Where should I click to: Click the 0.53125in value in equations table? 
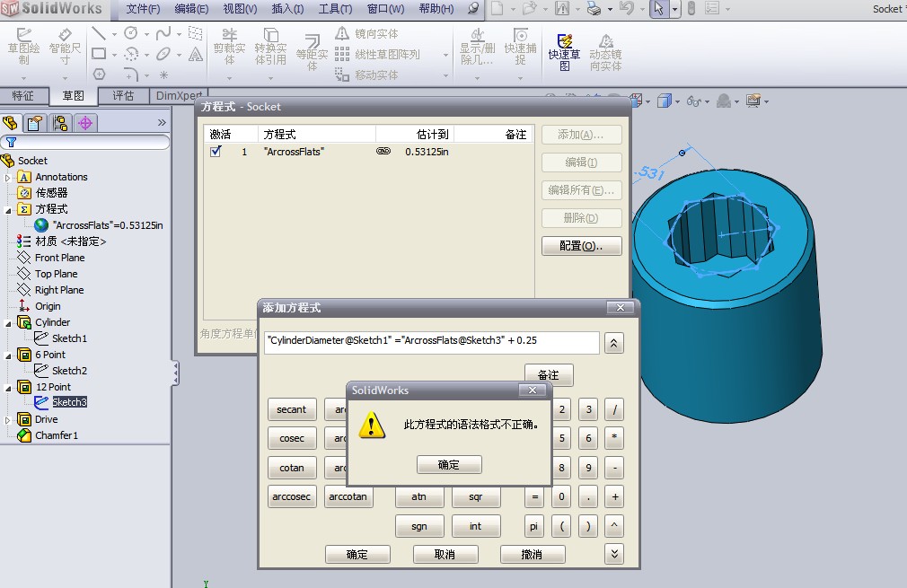click(x=427, y=152)
